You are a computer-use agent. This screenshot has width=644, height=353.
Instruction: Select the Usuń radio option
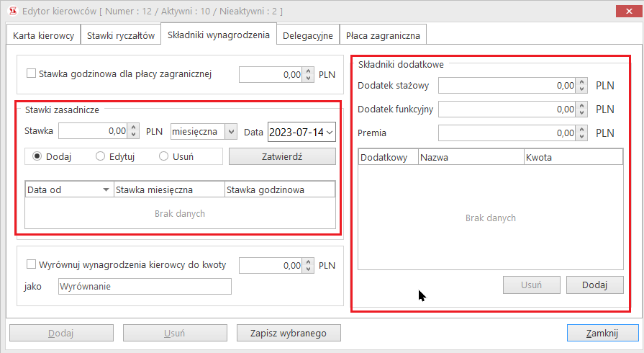point(163,156)
